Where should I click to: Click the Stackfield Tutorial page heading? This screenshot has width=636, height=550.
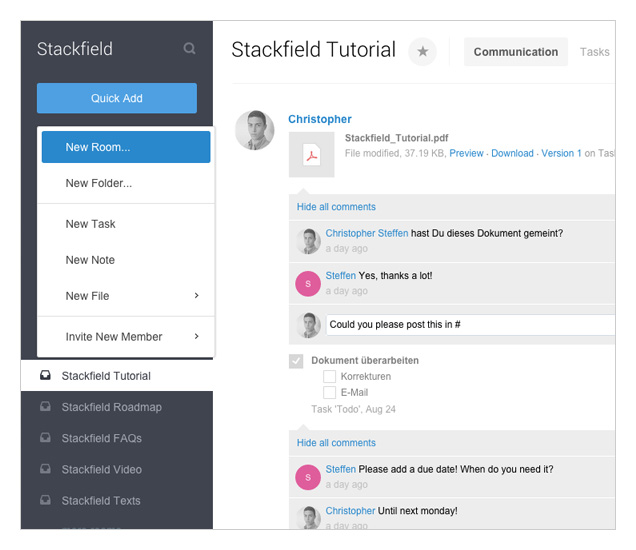tap(313, 49)
